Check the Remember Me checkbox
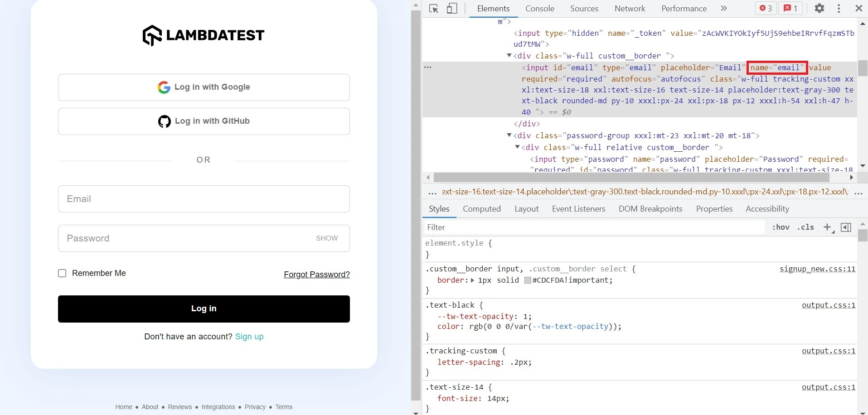868x415 pixels. point(62,273)
